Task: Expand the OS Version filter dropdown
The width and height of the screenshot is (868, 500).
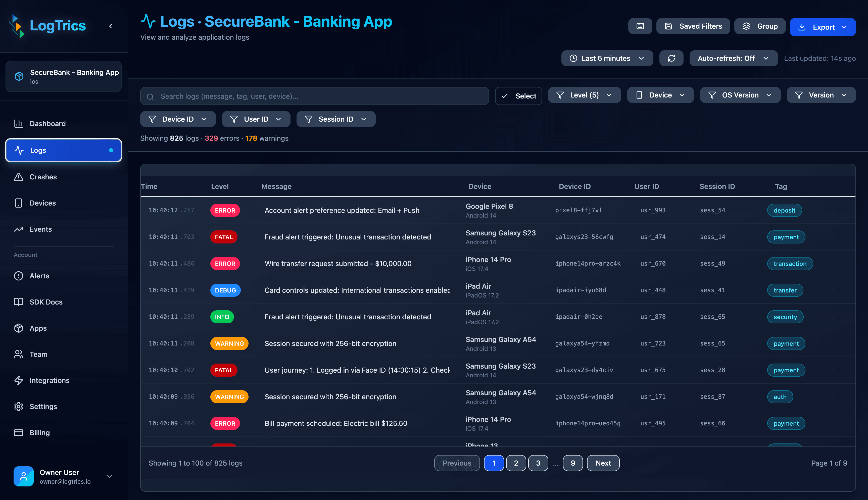Action: (740, 95)
